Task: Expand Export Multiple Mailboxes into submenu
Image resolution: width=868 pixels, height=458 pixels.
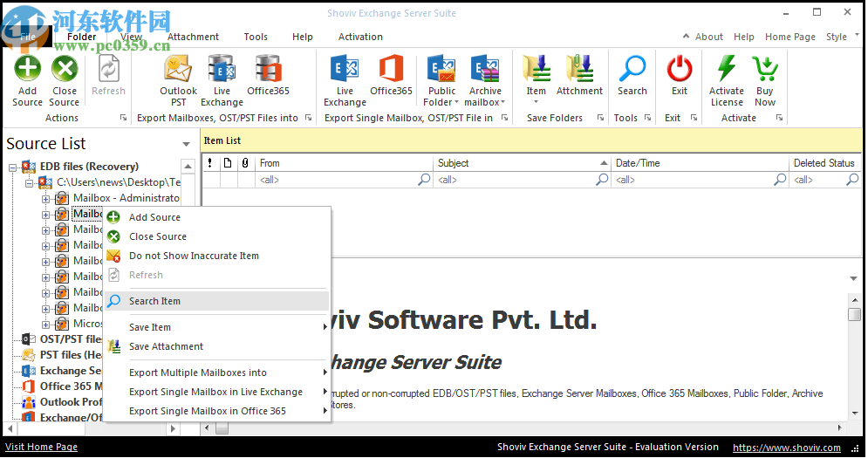Action: (325, 373)
